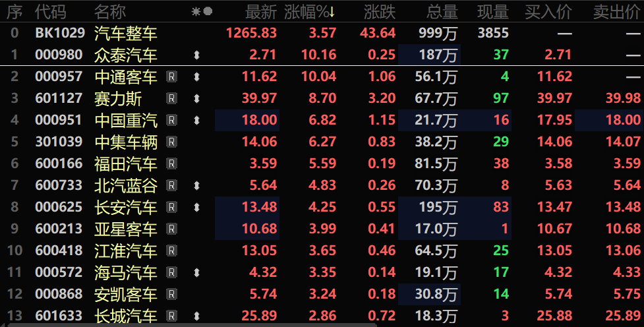The height and width of the screenshot is (327, 644).
Task: Click the R badge beside 长城汽车
Action: 171,316
